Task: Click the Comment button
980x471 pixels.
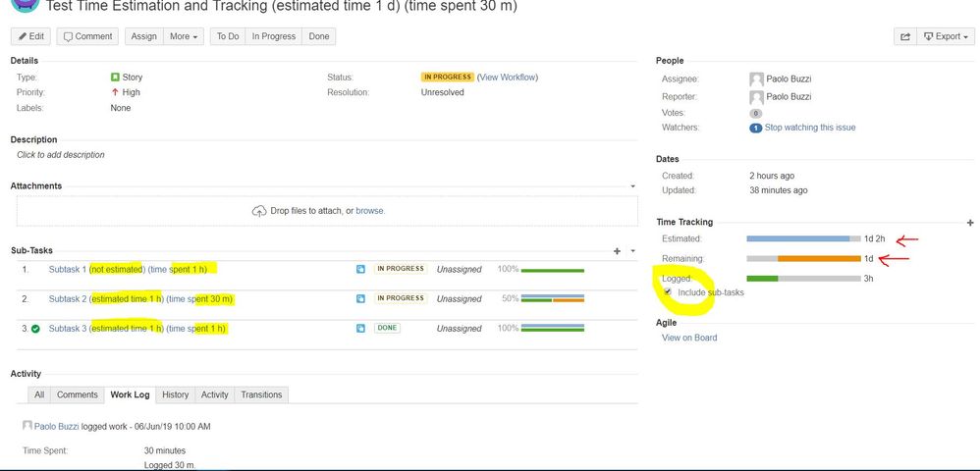Action: (87, 36)
